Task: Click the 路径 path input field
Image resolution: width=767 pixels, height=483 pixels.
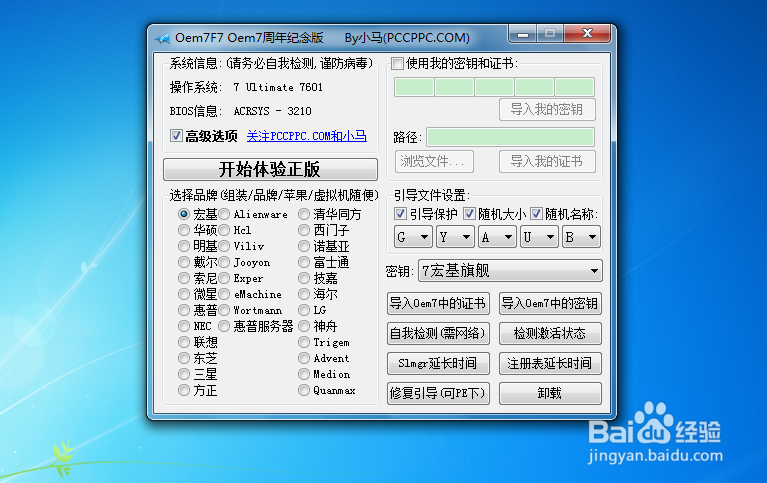Action: [510, 137]
